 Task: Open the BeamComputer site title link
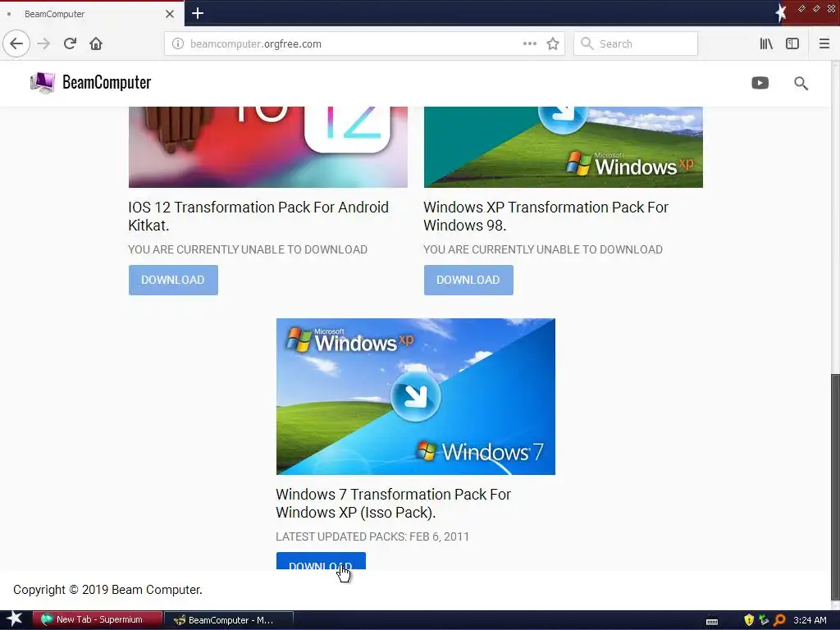click(107, 83)
